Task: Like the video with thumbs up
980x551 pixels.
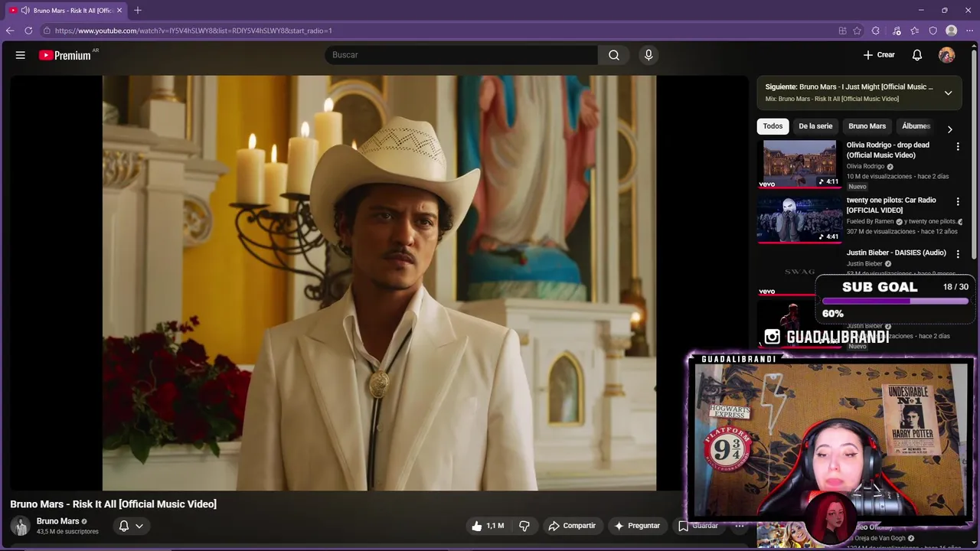Action: click(x=477, y=526)
